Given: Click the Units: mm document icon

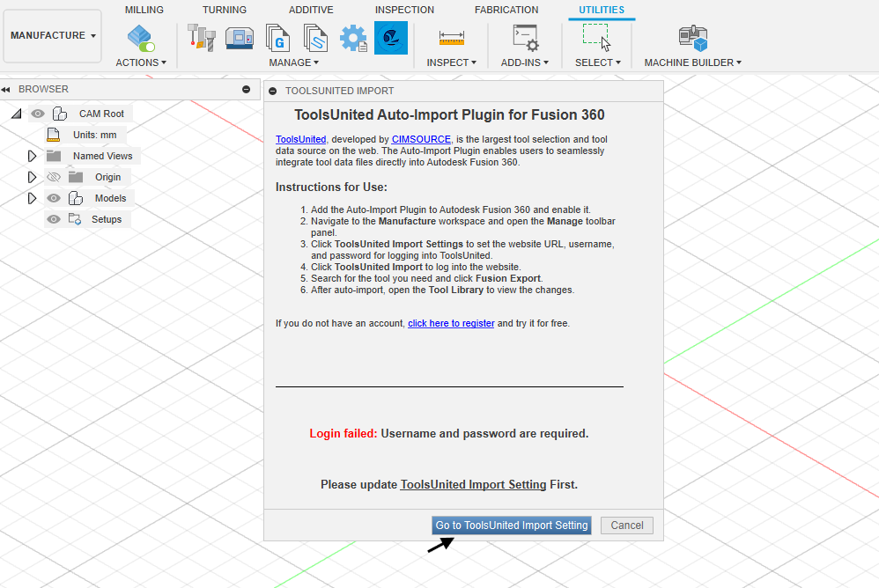Looking at the screenshot, I should pos(53,135).
